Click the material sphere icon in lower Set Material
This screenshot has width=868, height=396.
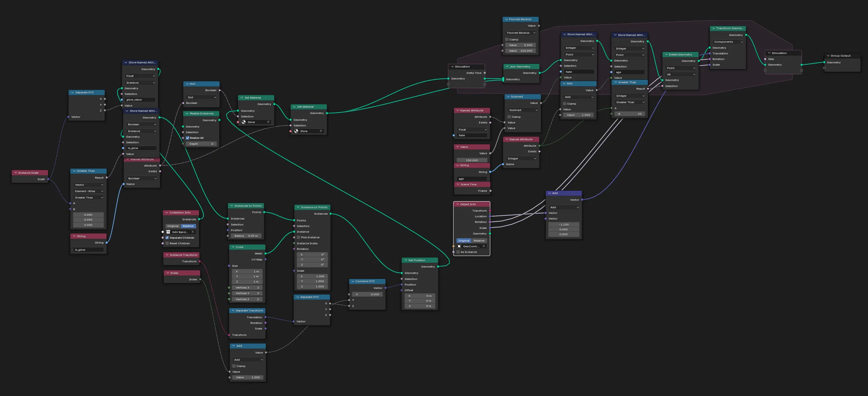pyautogui.click(x=297, y=131)
